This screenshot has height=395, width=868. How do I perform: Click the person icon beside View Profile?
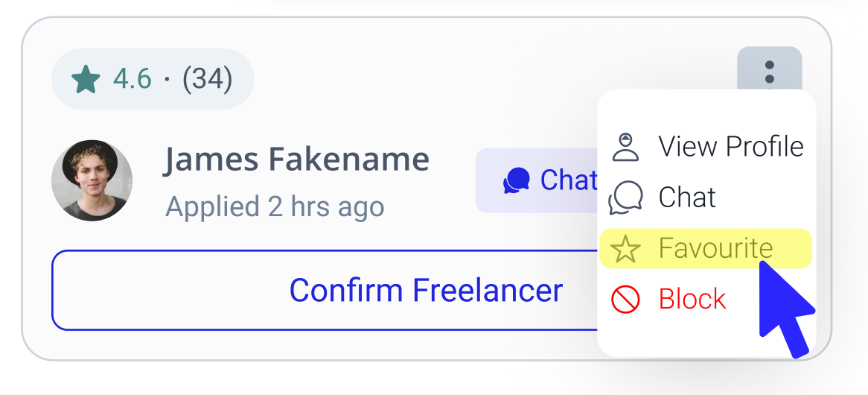pos(625,147)
